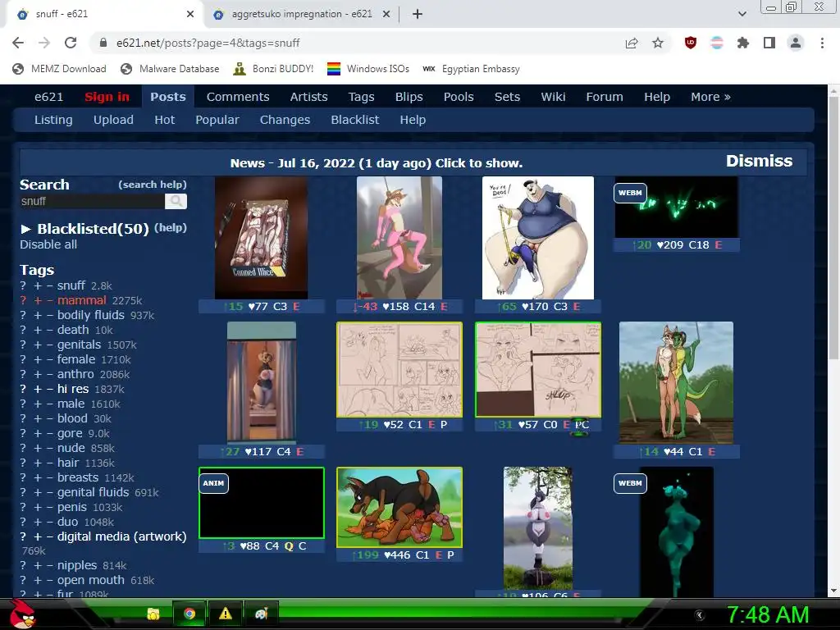The image size is (840, 630).
Task: Open the More » menu
Action: [x=710, y=97]
